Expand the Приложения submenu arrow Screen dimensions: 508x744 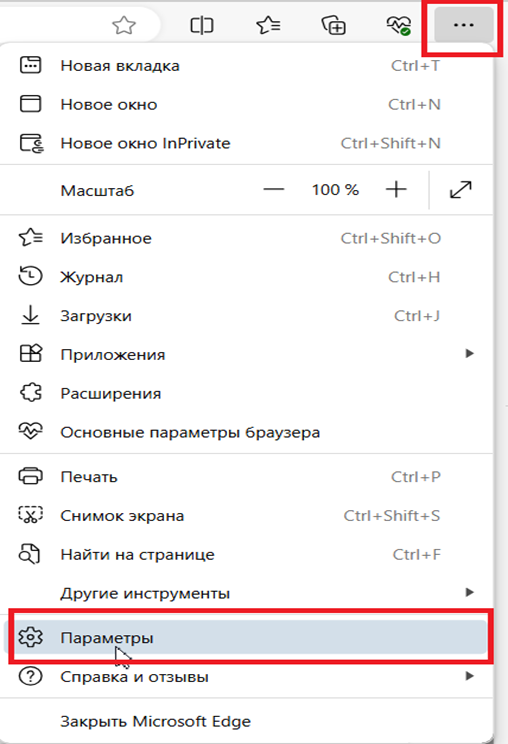point(470,353)
